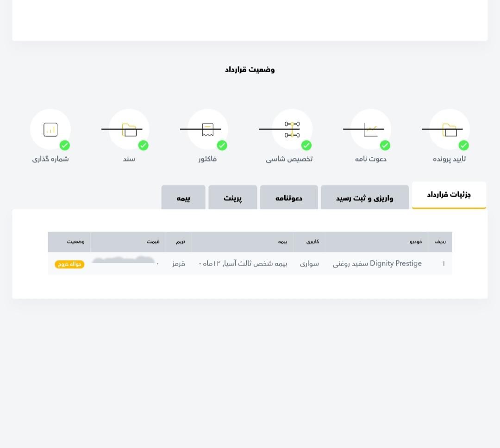Click the ردیف column header

point(440,242)
